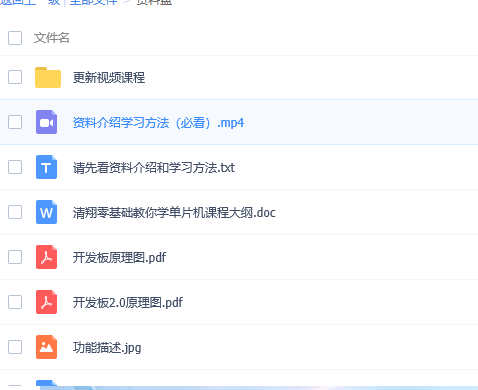Image resolution: width=478 pixels, height=390 pixels.
Task: Check the box for 更新视频课程 folder
Action: pos(15,77)
